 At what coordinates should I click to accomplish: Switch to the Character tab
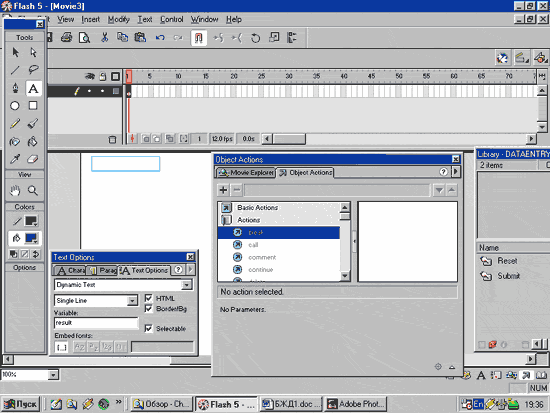(70, 270)
